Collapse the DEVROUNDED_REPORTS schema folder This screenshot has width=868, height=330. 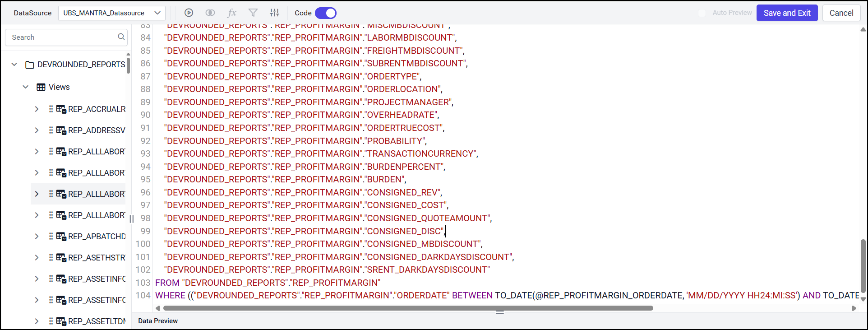tap(14, 65)
